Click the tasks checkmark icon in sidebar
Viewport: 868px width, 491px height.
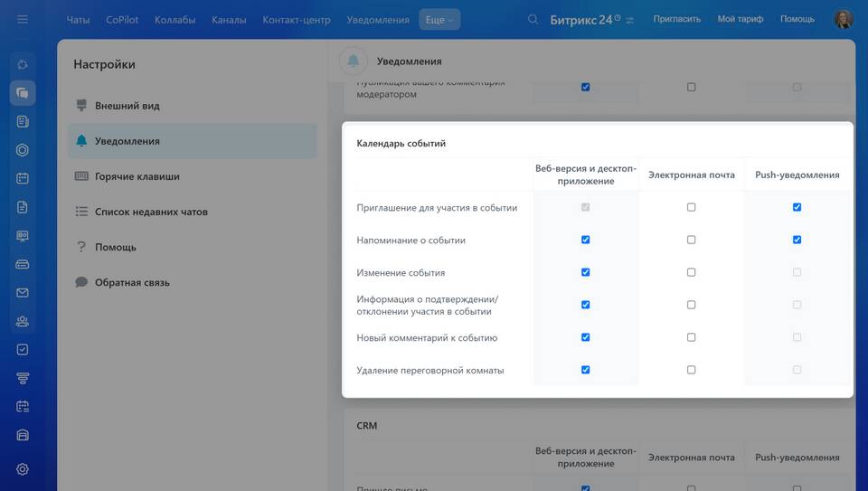[23, 349]
